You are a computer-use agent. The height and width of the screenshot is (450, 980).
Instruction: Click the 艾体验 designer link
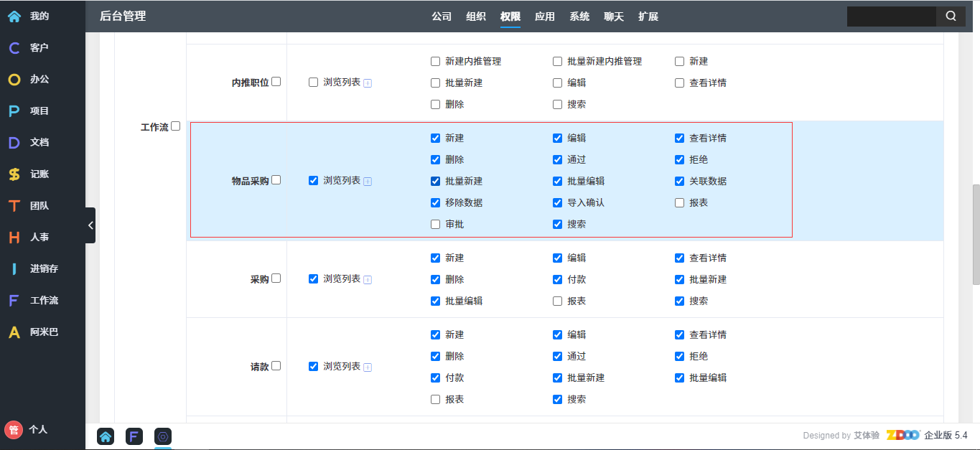(866, 435)
